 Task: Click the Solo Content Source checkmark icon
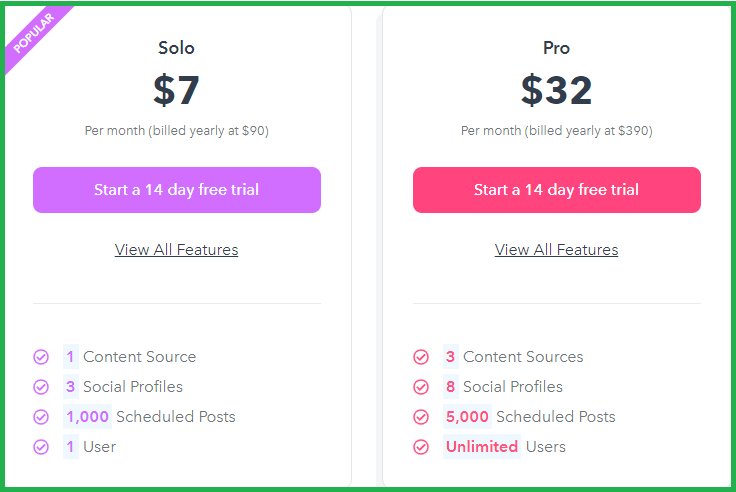tap(41, 357)
